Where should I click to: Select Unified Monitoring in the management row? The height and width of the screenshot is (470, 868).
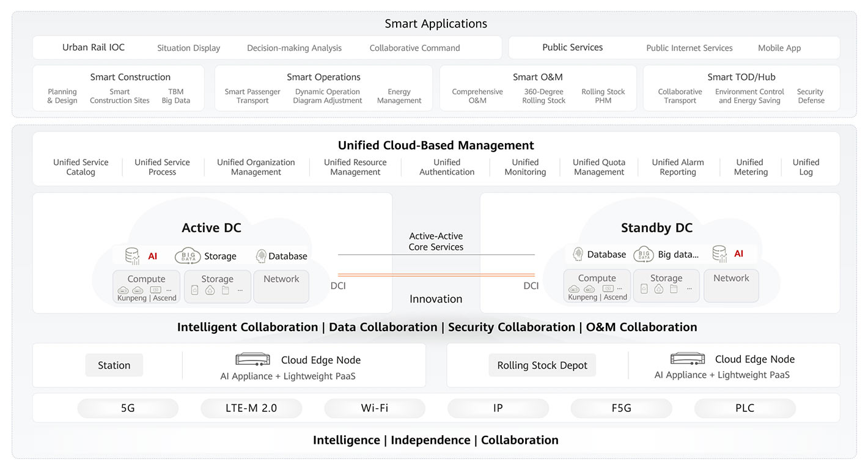(x=524, y=167)
